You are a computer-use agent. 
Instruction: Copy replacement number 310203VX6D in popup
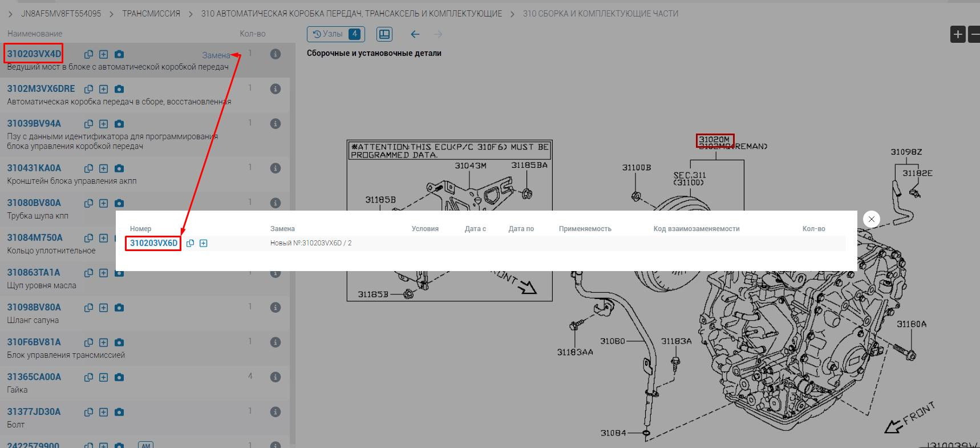191,243
